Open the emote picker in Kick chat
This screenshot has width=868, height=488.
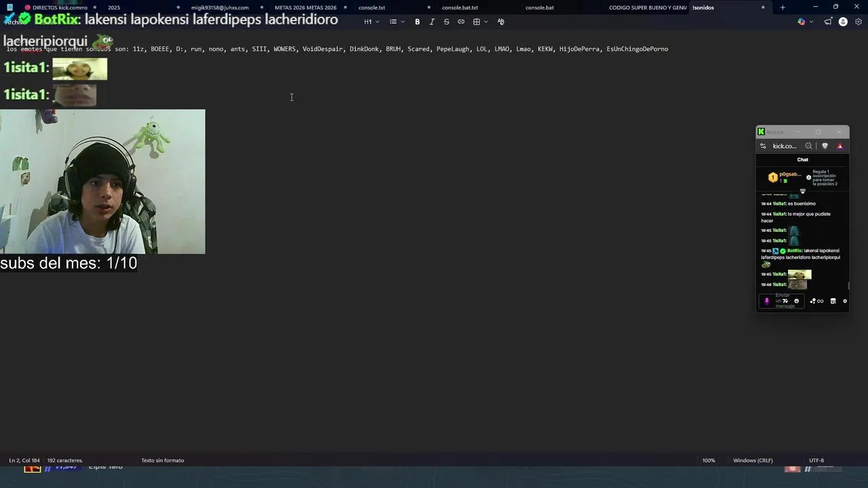[x=797, y=301]
